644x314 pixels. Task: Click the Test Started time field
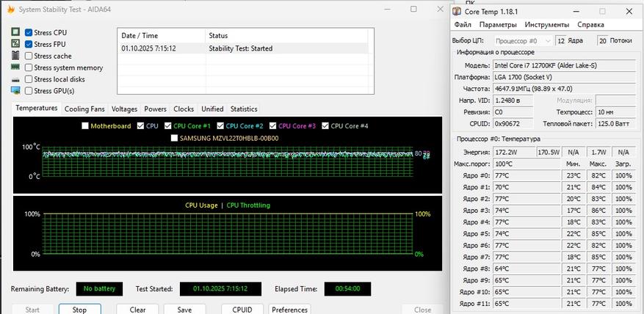220,288
